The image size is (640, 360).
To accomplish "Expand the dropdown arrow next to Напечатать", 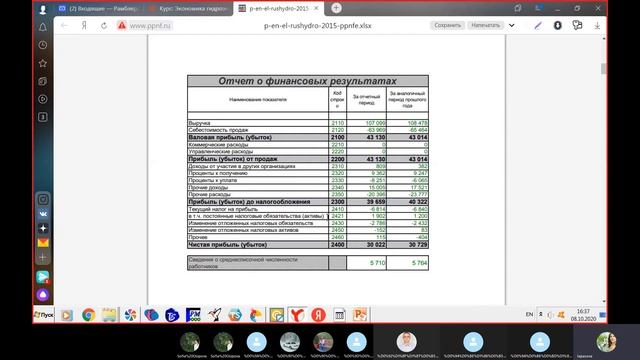I will point(511,25).
